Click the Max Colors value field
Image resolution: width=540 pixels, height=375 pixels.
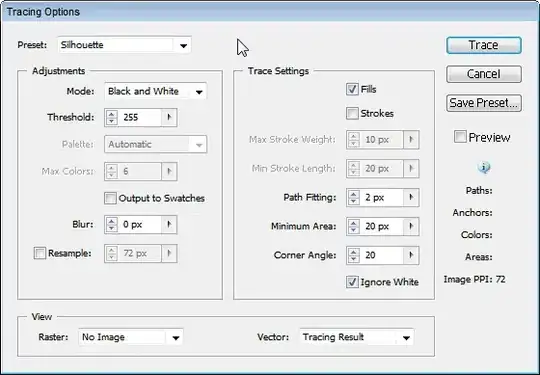(x=140, y=171)
